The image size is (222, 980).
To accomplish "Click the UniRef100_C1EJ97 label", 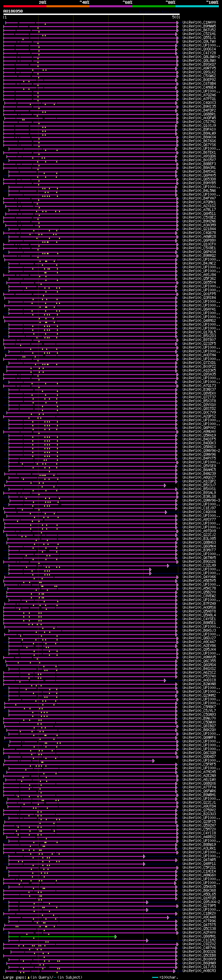I will pos(199,508).
